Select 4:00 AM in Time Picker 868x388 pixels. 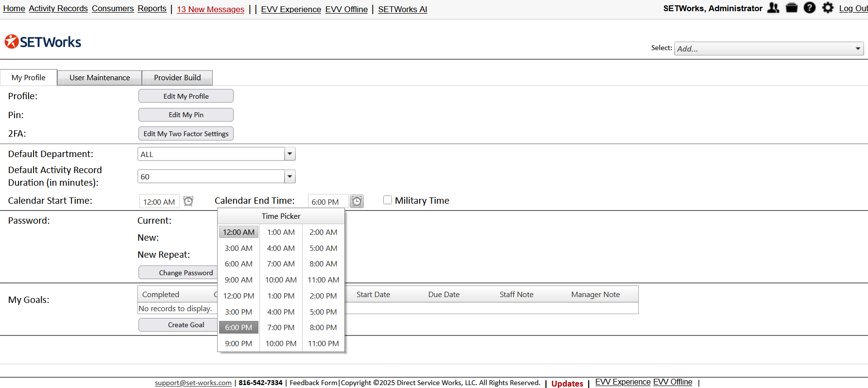tap(281, 248)
